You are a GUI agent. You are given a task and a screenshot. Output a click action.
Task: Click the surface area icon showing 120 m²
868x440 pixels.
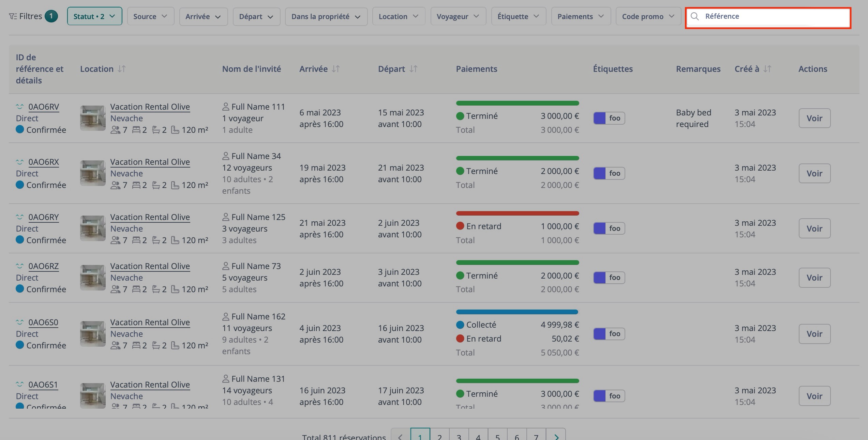tap(175, 130)
